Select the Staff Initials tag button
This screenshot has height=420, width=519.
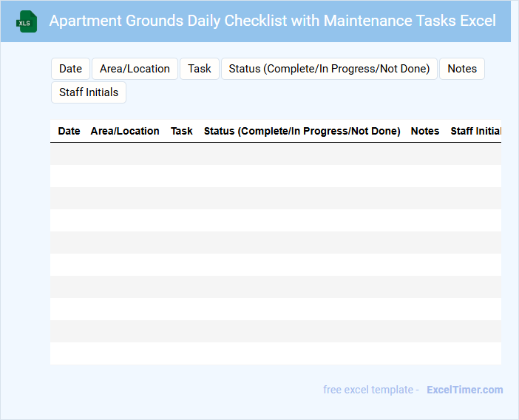(89, 92)
